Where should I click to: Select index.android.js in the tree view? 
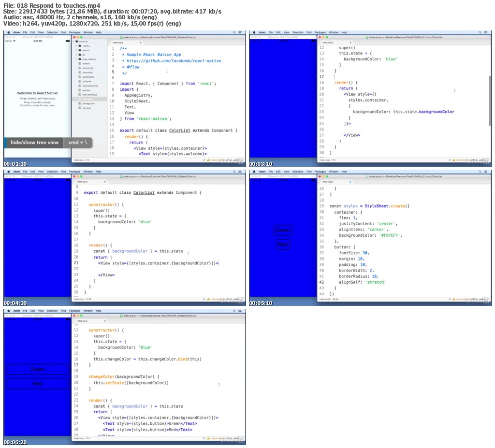pos(89,94)
